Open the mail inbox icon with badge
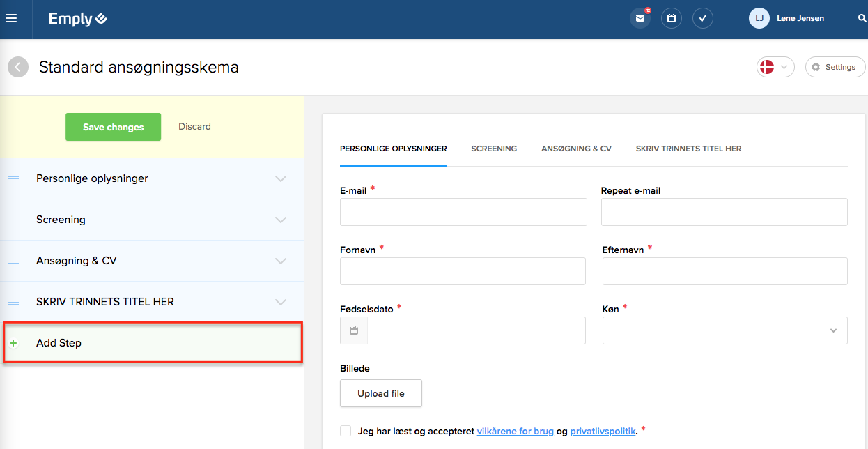 640,19
